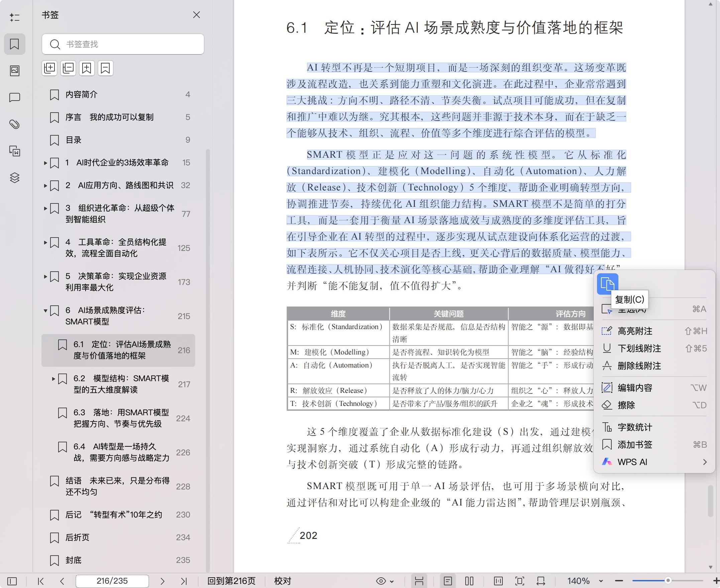Choose 下划线附注 from context menu
The image size is (720, 588).
click(x=654, y=348)
